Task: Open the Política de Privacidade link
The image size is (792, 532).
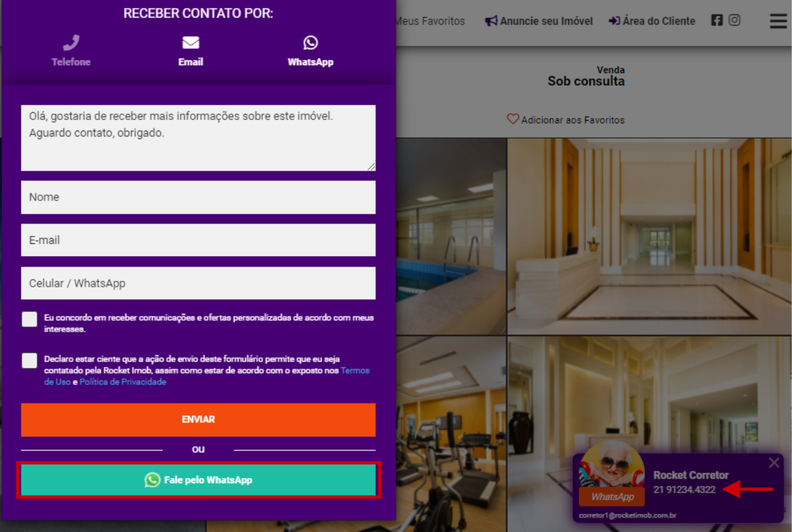Action: pyautogui.click(x=123, y=382)
